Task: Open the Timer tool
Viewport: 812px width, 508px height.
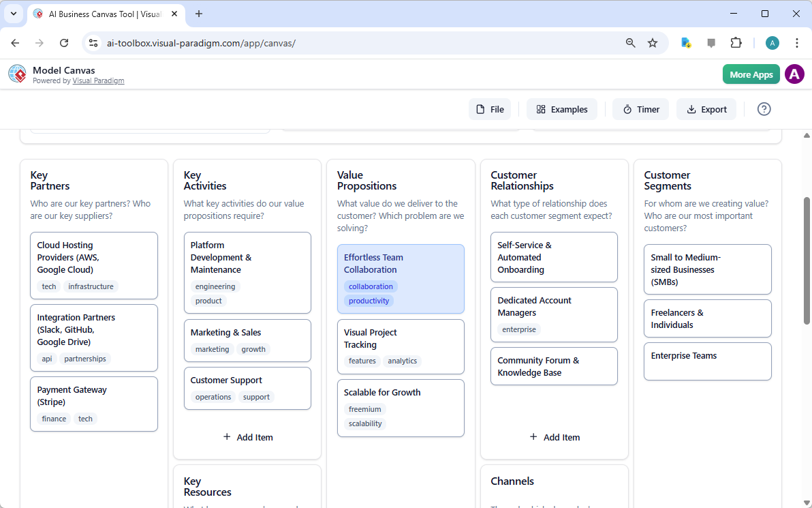Action: tap(640, 109)
